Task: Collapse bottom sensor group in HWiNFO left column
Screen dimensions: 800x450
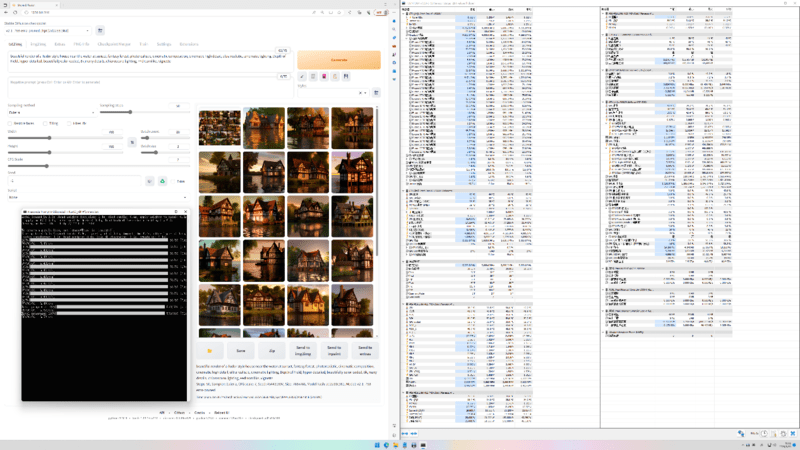Action: coord(404,393)
